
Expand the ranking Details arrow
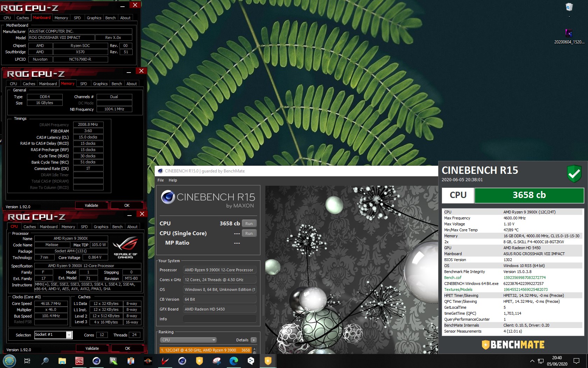[x=254, y=340]
